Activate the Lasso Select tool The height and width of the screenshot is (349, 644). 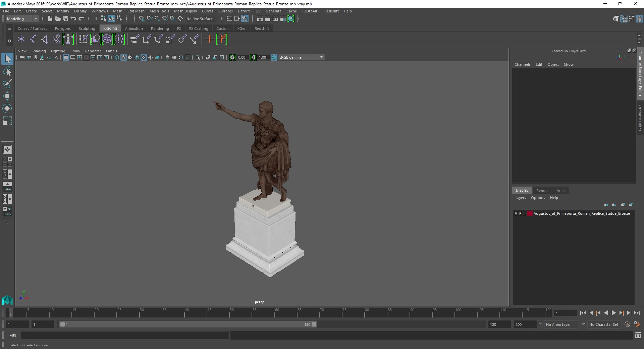[x=7, y=71]
